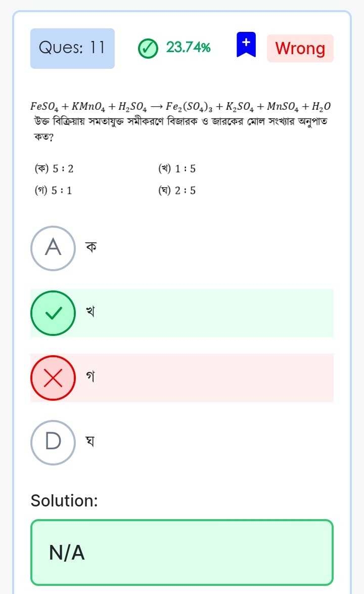This screenshot has width=364, height=594.
Task: Select the option D circle
Action: coord(53,442)
